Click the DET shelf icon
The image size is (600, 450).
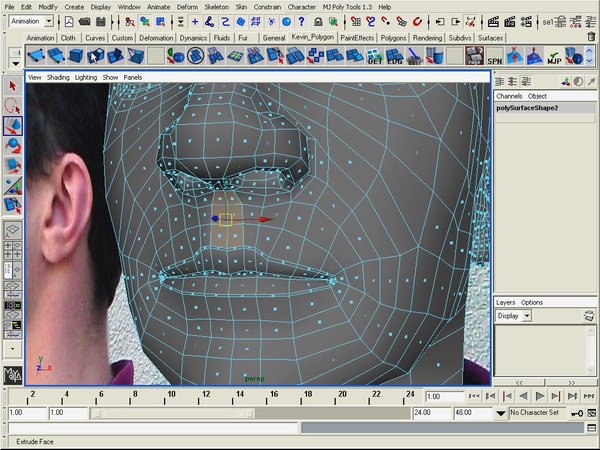point(376,58)
